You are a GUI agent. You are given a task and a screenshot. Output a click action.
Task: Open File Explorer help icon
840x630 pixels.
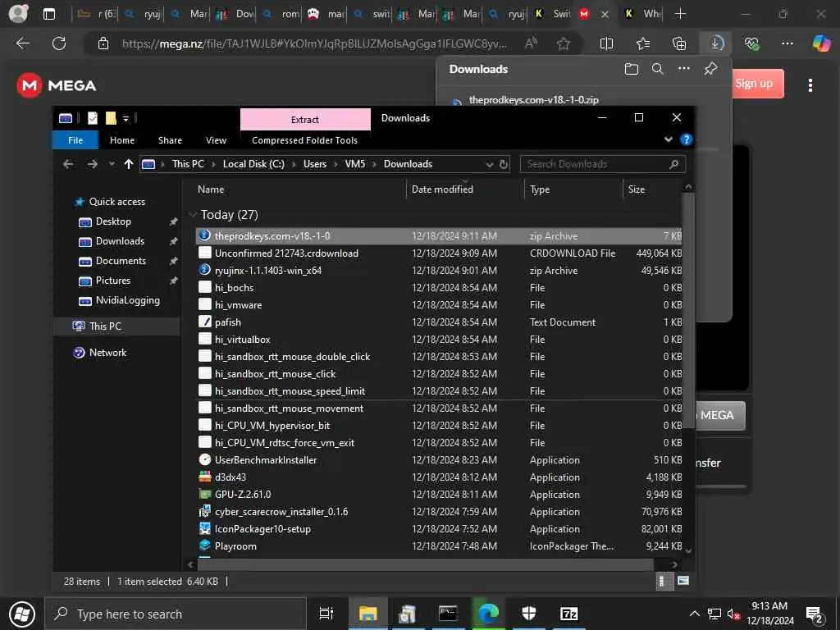(687, 139)
